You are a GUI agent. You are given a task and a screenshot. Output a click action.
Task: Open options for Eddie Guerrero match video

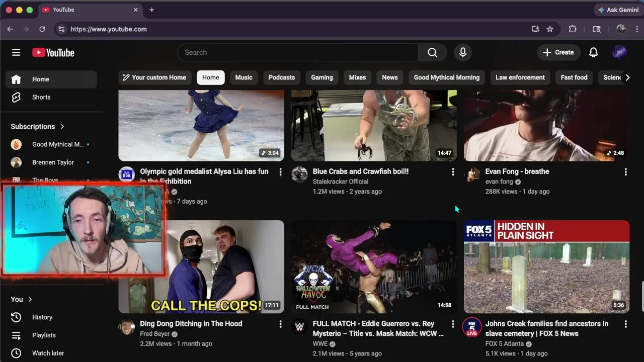click(x=453, y=324)
